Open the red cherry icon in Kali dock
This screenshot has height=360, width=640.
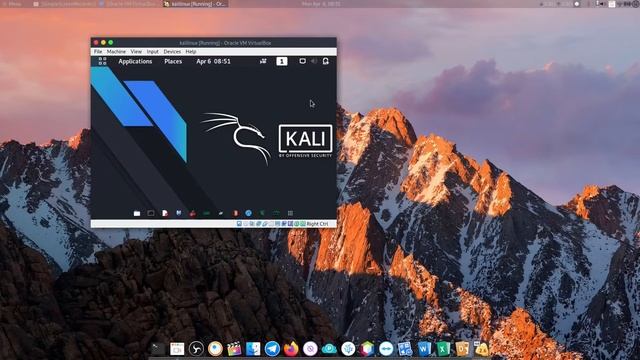click(x=193, y=213)
